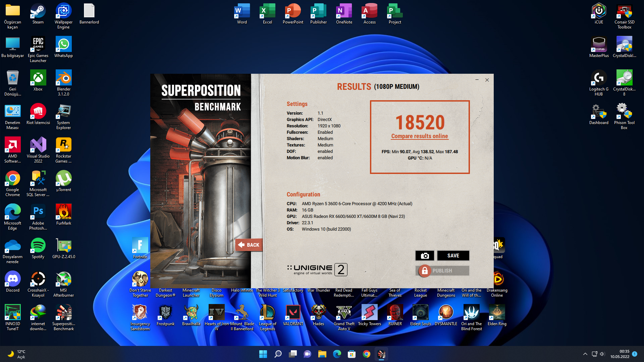Click the SAVE results button
The width and height of the screenshot is (644, 362).
453,256
